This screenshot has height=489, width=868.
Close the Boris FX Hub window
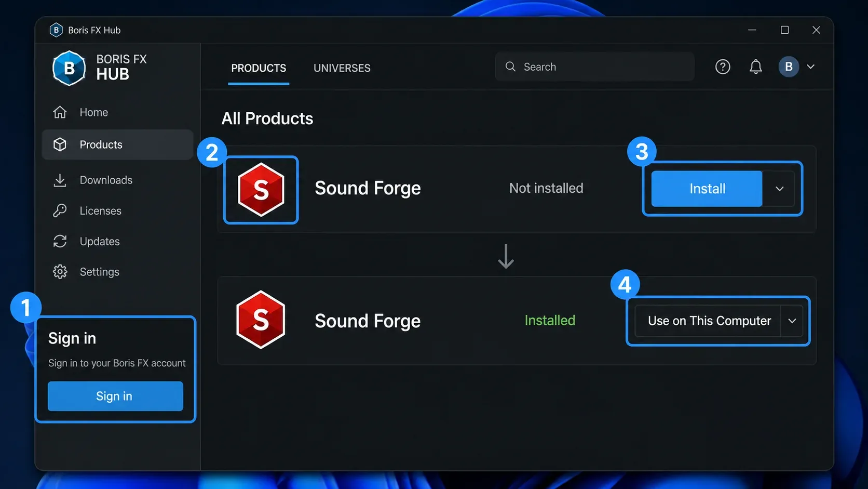[x=816, y=30]
